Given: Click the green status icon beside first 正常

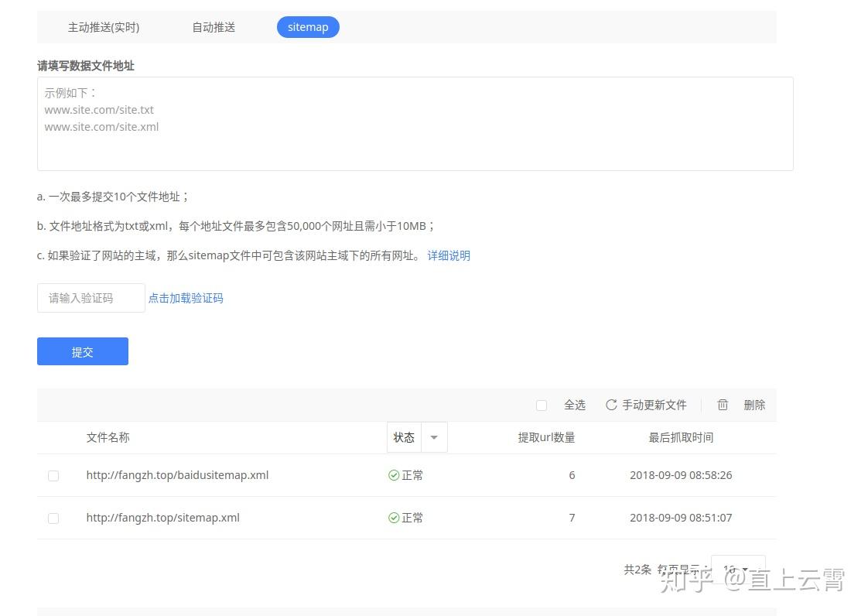Looking at the screenshot, I should click(x=395, y=475).
